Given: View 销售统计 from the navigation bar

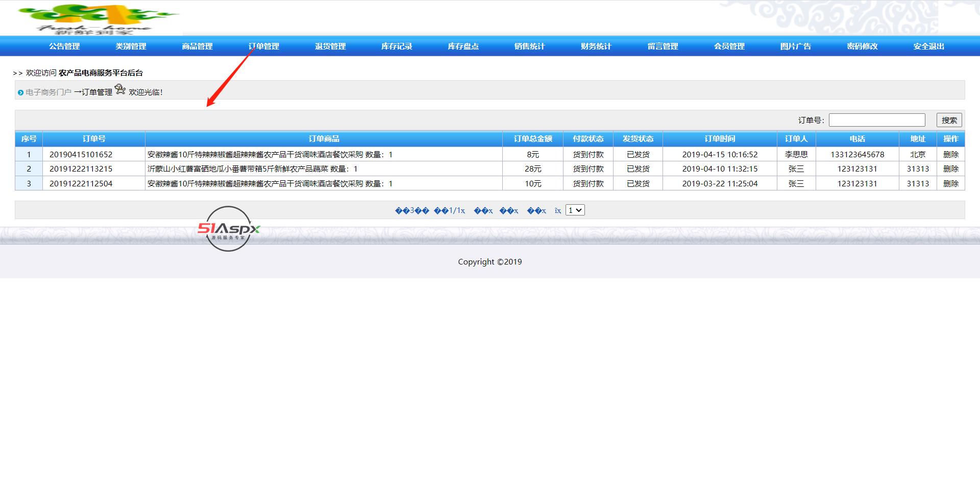Looking at the screenshot, I should click(x=529, y=46).
